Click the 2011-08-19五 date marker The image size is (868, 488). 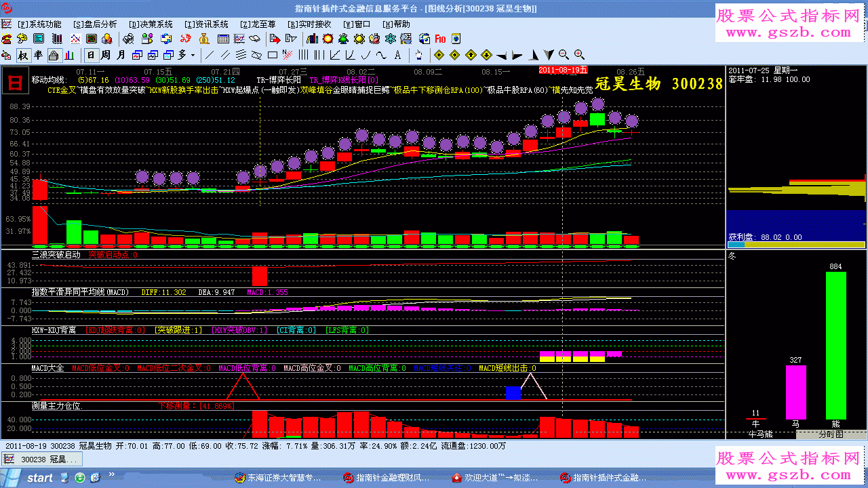[563, 70]
